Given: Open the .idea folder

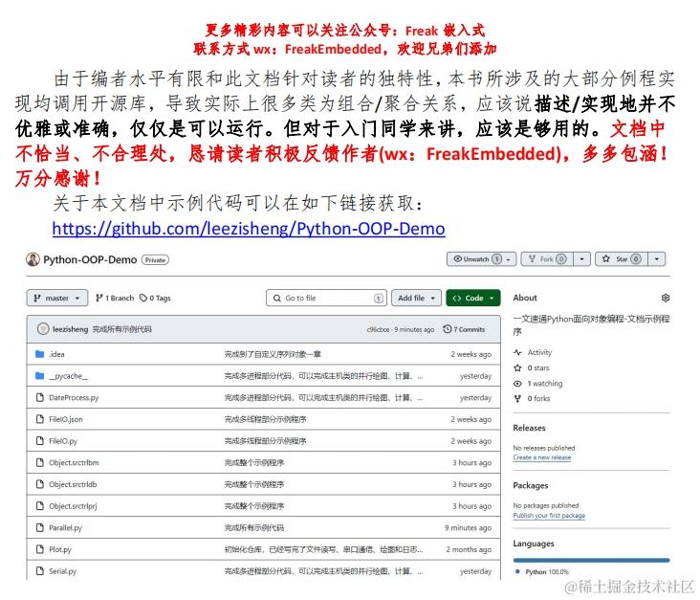Looking at the screenshot, I should coord(56,354).
